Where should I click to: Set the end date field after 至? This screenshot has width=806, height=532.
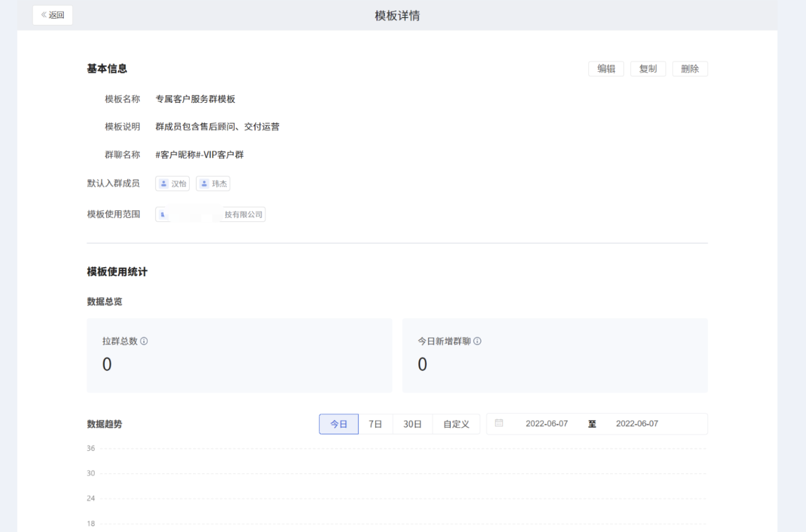637,424
